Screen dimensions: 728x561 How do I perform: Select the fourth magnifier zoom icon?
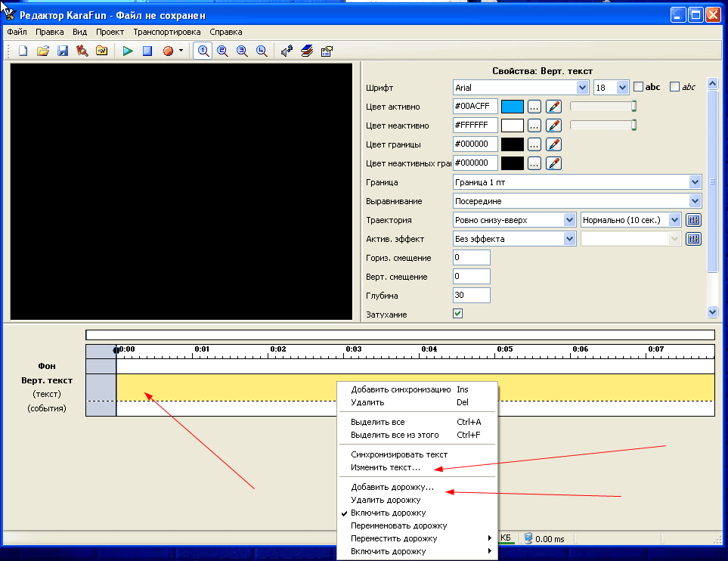pyautogui.click(x=262, y=51)
